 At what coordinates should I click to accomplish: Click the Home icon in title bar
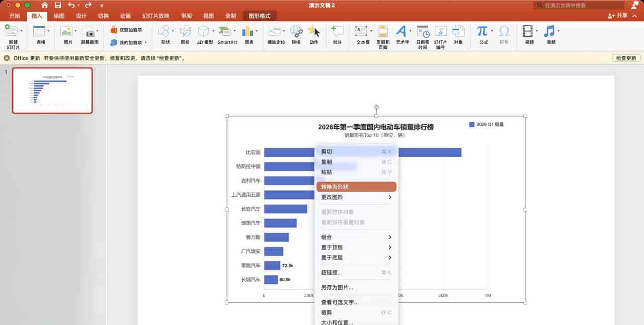pos(45,5)
